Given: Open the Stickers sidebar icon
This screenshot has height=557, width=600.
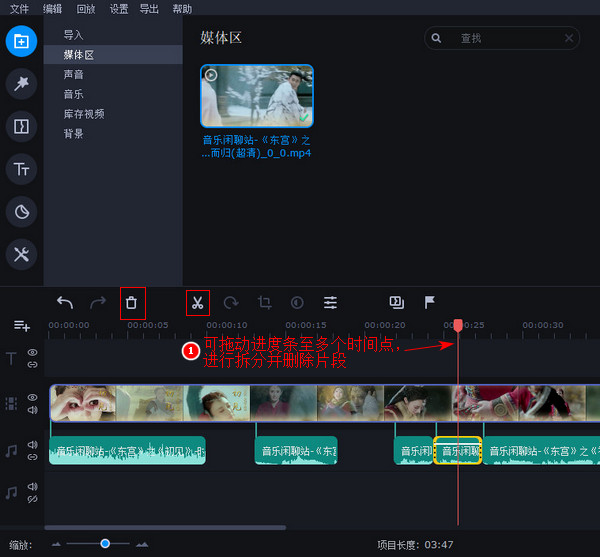Looking at the screenshot, I should tap(21, 212).
